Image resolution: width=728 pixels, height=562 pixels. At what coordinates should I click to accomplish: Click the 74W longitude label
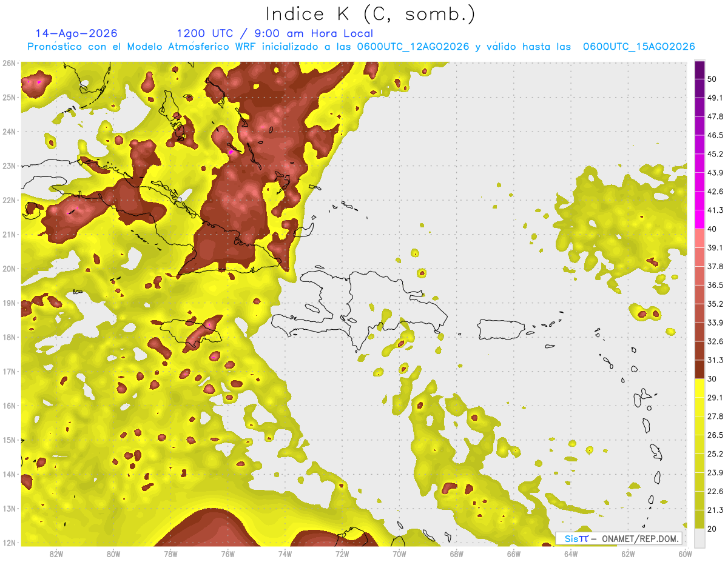285,554
